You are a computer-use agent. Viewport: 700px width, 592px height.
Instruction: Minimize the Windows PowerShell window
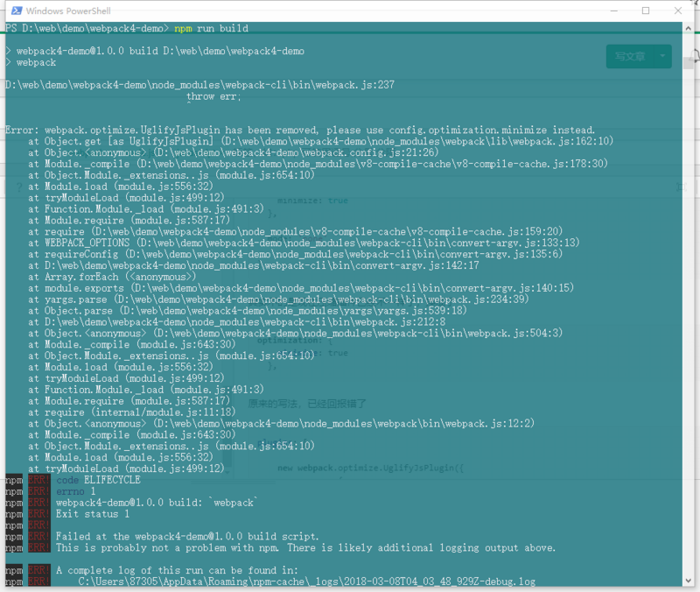point(614,11)
